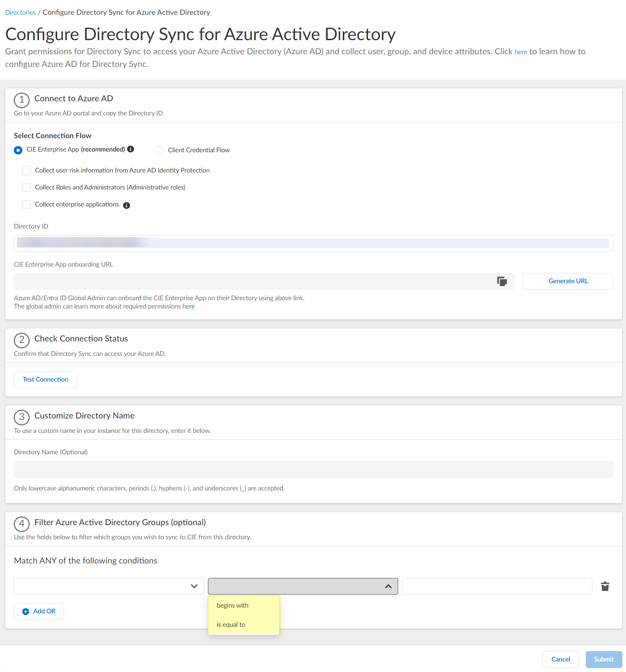This screenshot has height=672, width=626.
Task: Collapse the open operator dropdown
Action: 303,586
